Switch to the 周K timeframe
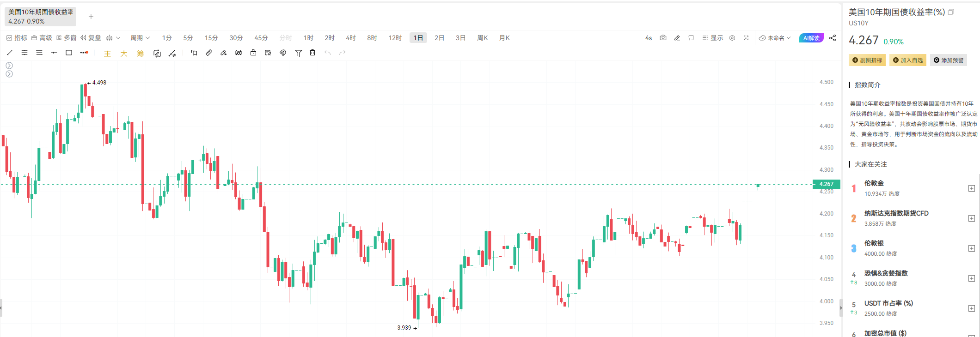The image size is (980, 337). pos(482,38)
